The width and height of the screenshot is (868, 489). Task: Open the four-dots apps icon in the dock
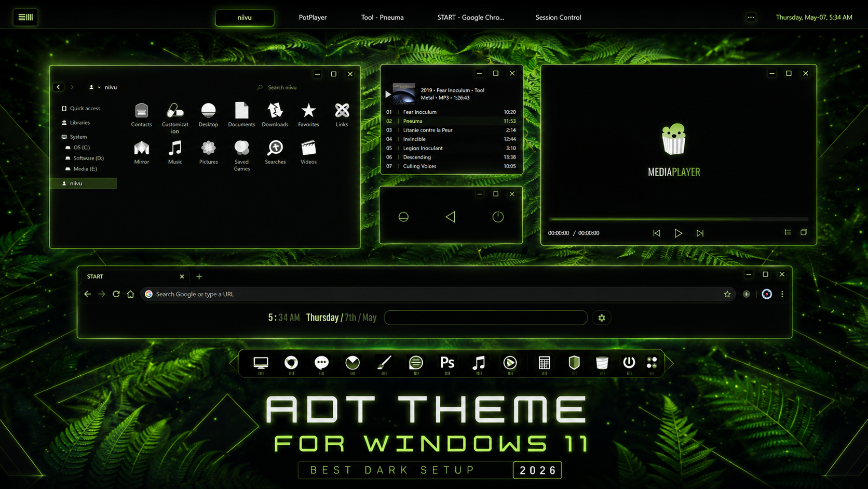click(652, 362)
